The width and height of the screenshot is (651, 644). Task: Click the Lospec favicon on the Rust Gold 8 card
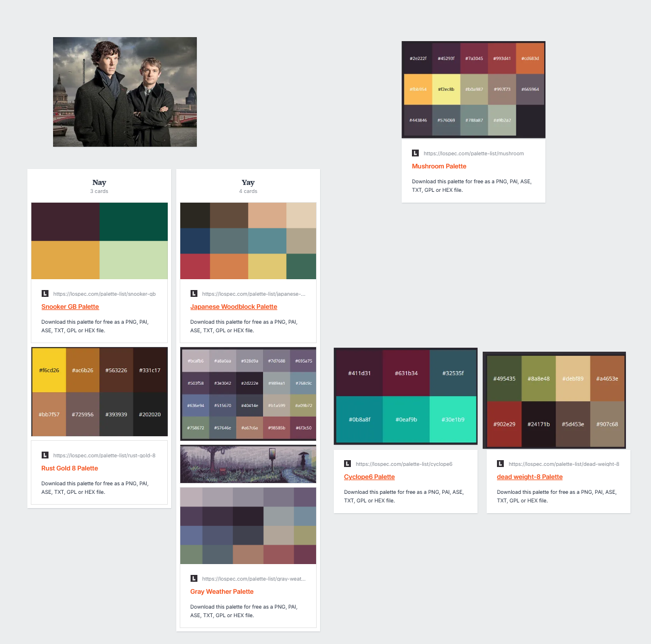coord(45,456)
